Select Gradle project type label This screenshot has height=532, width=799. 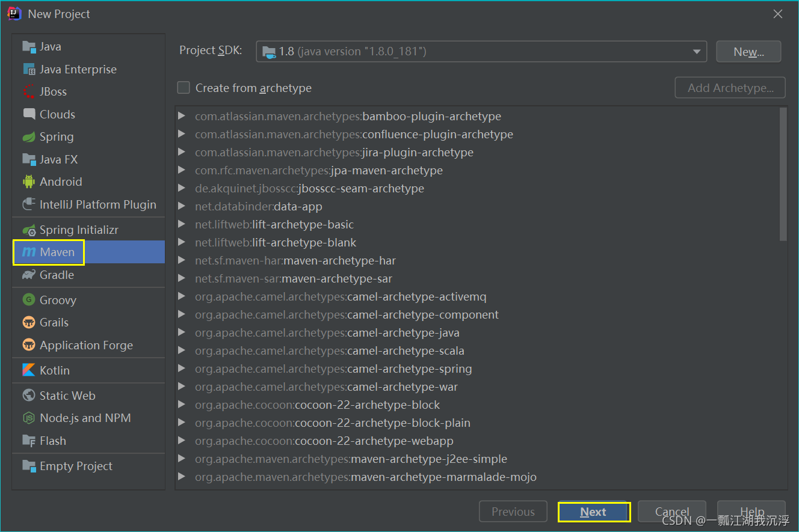[x=57, y=275]
